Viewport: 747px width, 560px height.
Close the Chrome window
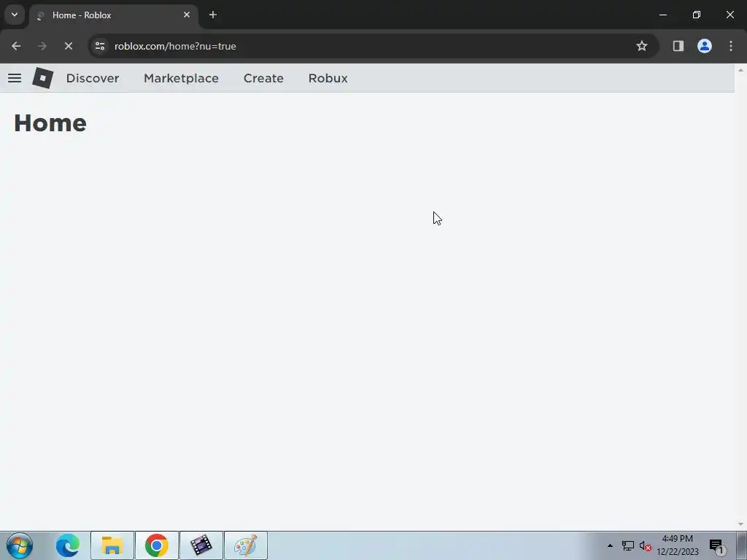pyautogui.click(x=729, y=15)
